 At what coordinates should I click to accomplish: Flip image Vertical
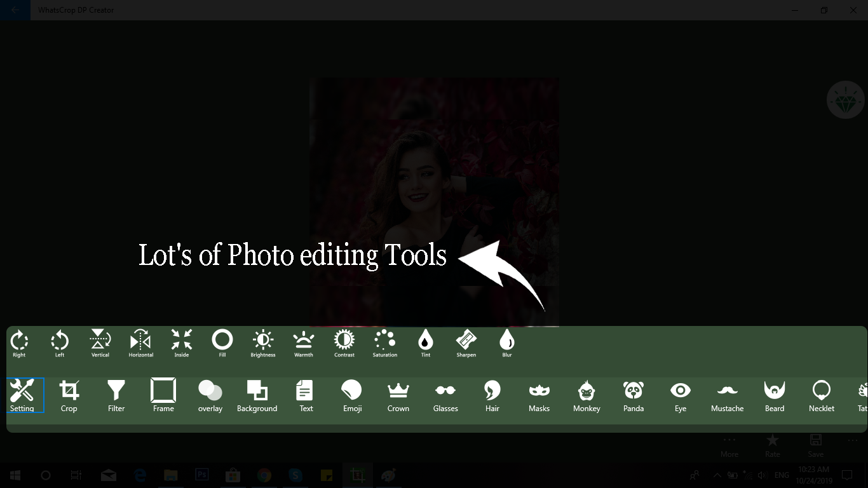[100, 343]
